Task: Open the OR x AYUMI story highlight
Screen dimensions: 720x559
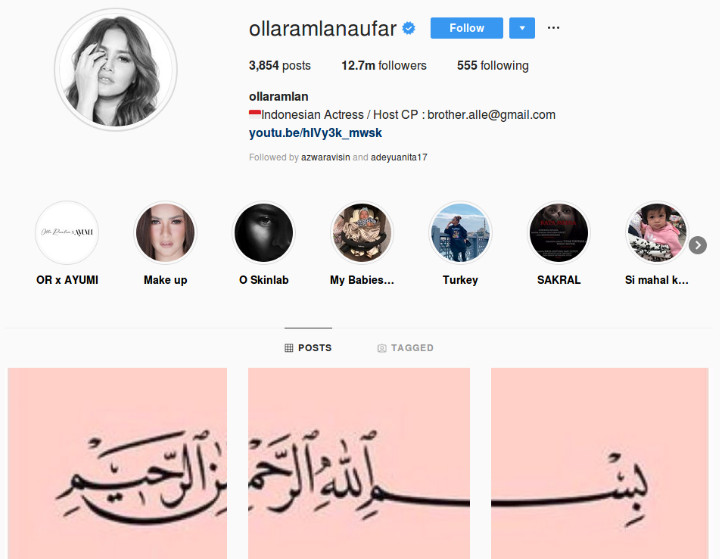Action: coord(67,233)
